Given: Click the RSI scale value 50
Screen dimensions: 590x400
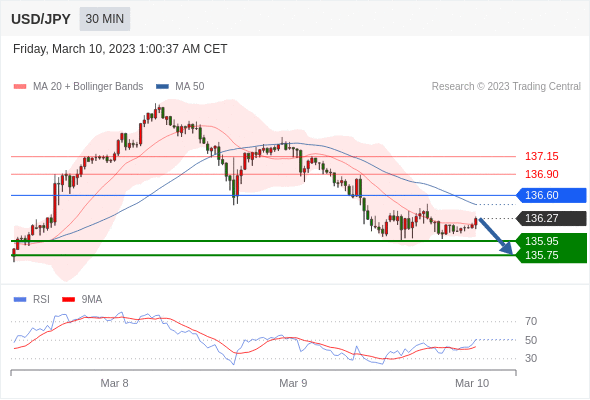Looking at the screenshot, I should pyautogui.click(x=531, y=340).
